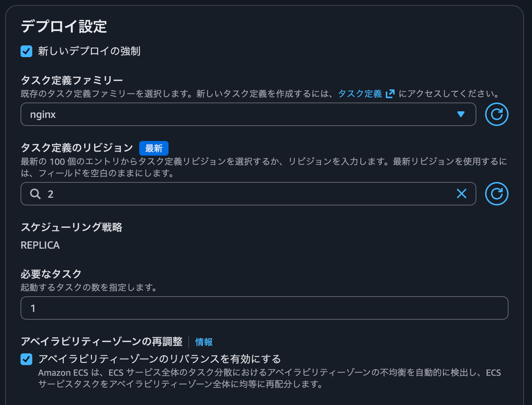Click the 最新 label next to タスク定義のリビジョン
This screenshot has height=405, width=532.
tap(154, 148)
